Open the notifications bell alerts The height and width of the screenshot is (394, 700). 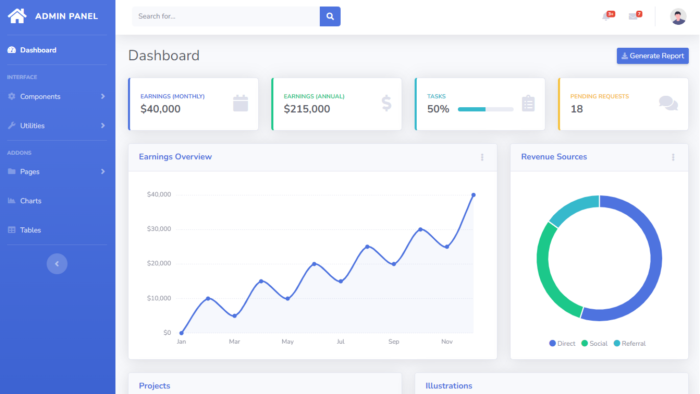pos(606,17)
